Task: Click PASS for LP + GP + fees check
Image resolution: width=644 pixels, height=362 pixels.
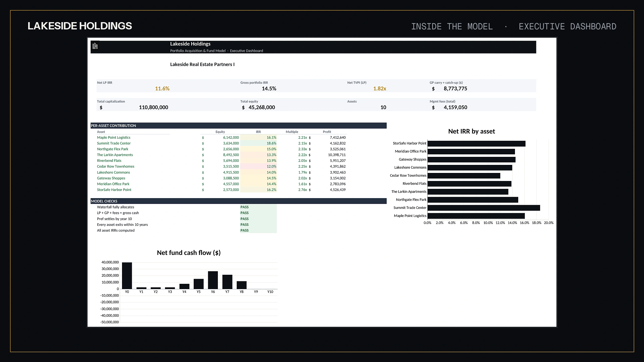Action: coord(244,213)
